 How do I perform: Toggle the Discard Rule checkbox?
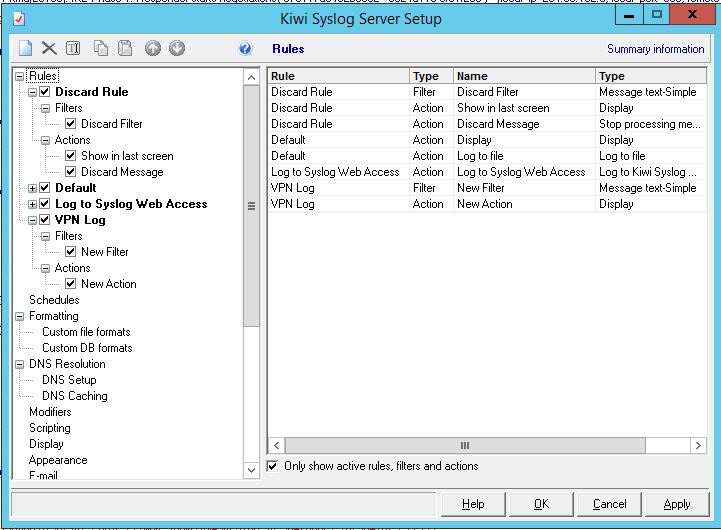(45, 91)
